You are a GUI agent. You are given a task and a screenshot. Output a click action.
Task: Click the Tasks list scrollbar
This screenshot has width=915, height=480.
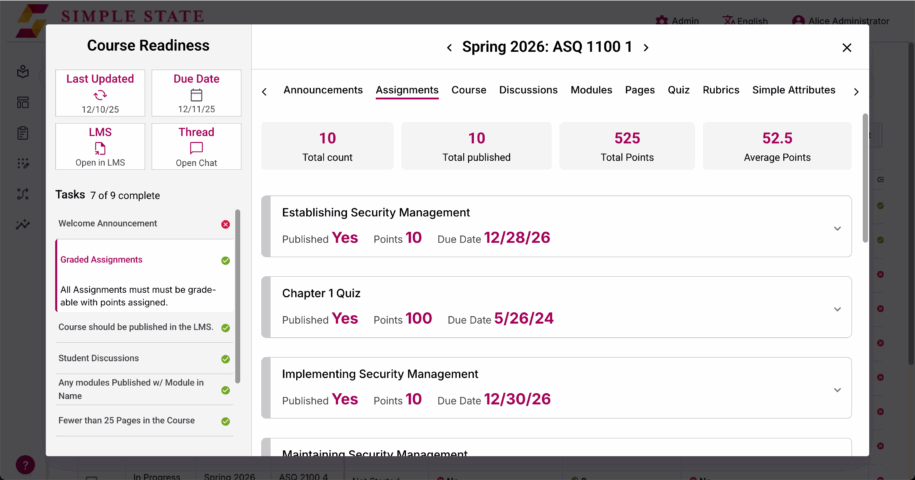[238, 296]
